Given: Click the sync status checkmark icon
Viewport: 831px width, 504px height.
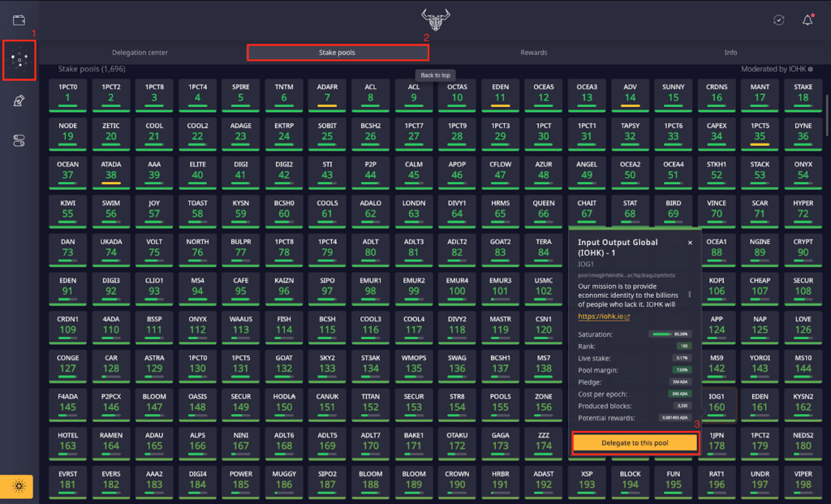Looking at the screenshot, I should (x=777, y=19).
